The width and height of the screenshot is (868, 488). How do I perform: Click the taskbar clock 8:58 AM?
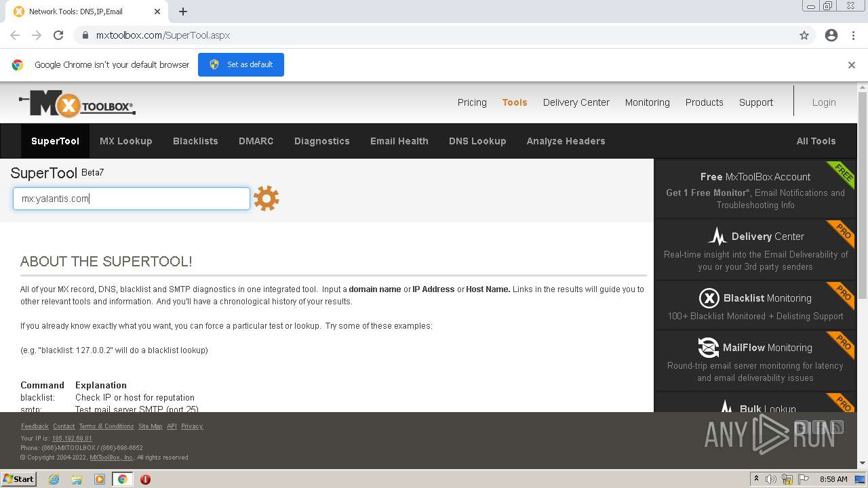tap(833, 479)
